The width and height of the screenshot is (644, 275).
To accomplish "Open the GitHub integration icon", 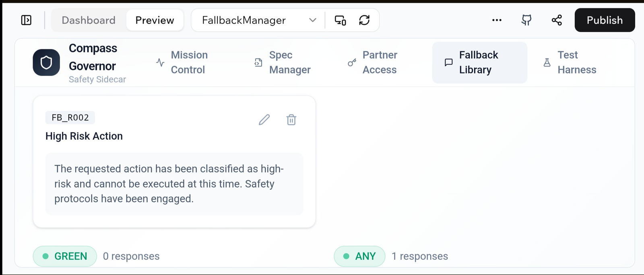I will point(526,20).
